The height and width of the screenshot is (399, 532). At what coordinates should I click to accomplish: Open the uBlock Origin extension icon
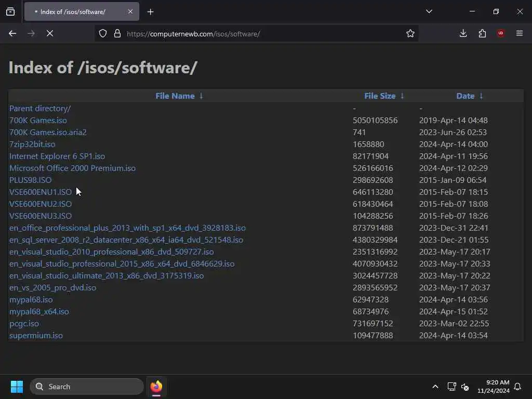point(500,33)
